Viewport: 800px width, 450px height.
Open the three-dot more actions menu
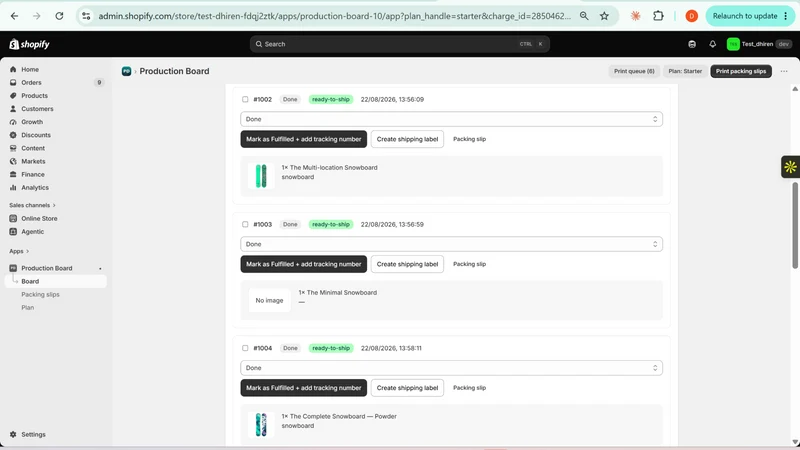click(x=784, y=71)
